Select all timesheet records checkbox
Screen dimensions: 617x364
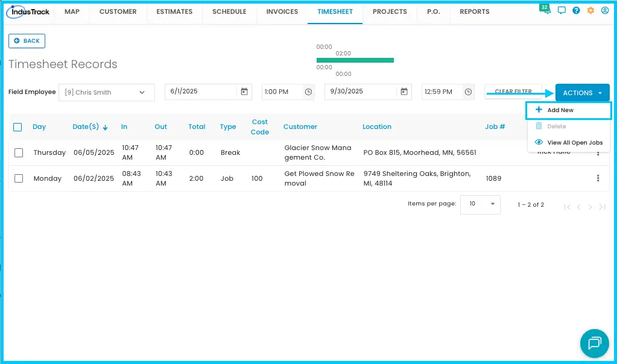click(17, 127)
